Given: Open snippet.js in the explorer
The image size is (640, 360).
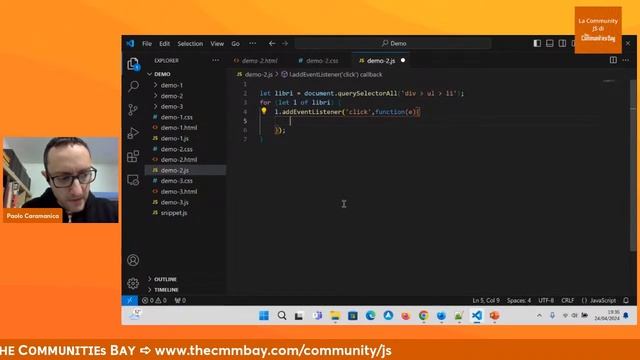Looking at the screenshot, I should (x=186, y=213).
